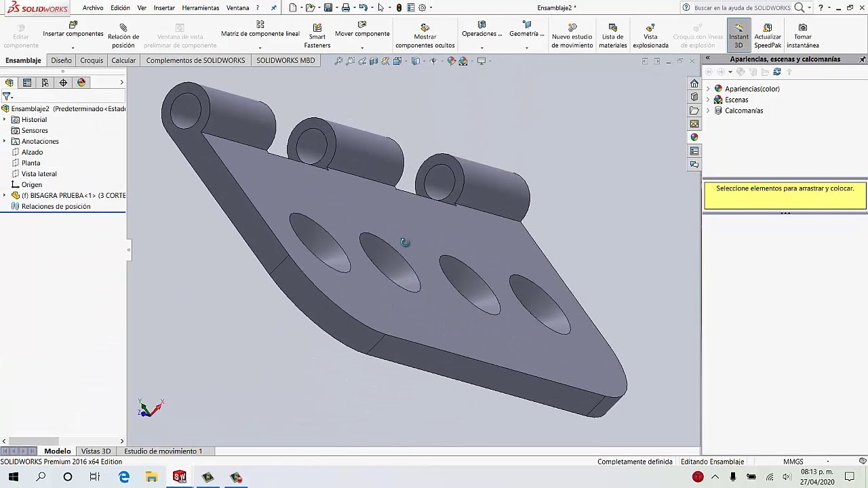Activate Mover componente tool
868x488 pixels.
pos(362,30)
